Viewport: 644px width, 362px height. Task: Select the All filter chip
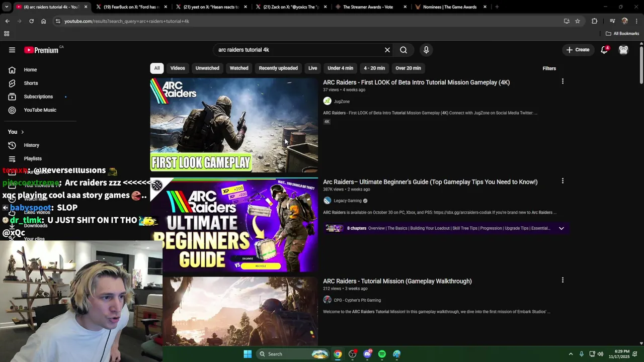(157, 68)
